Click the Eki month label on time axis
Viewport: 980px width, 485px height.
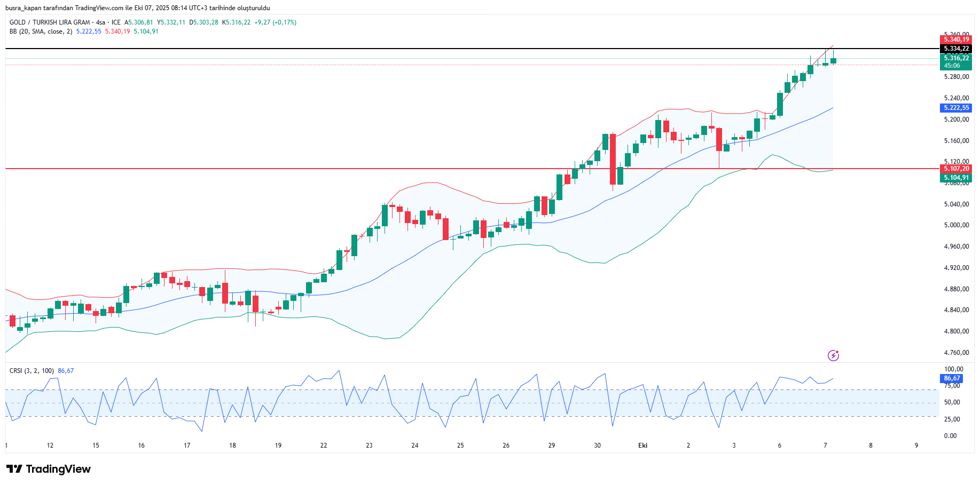click(642, 446)
